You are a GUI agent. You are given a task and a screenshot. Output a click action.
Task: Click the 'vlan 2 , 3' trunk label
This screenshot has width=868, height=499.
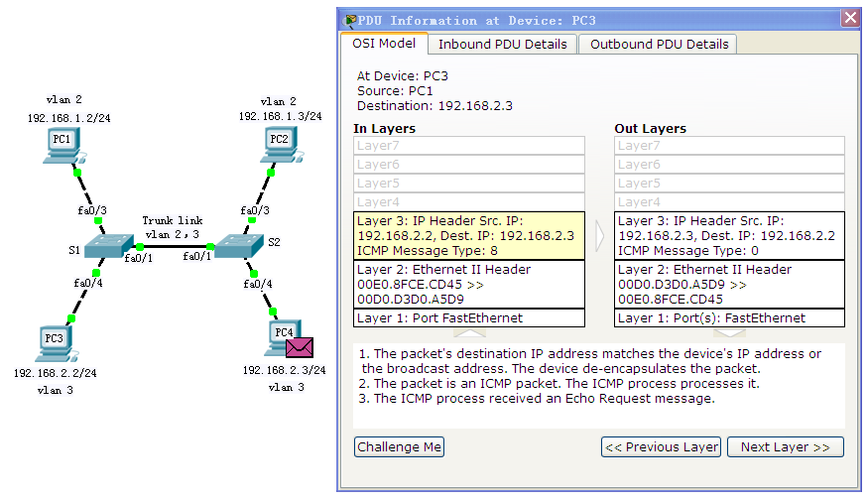click(x=173, y=234)
